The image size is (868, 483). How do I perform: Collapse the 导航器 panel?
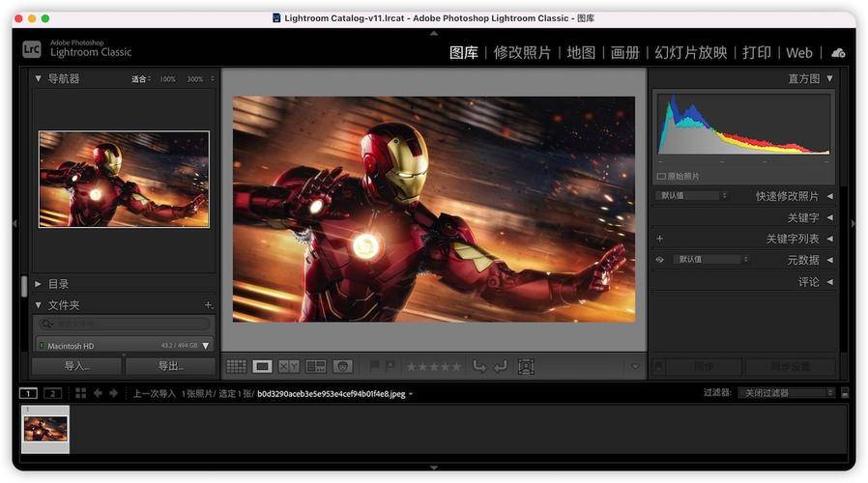[x=39, y=78]
